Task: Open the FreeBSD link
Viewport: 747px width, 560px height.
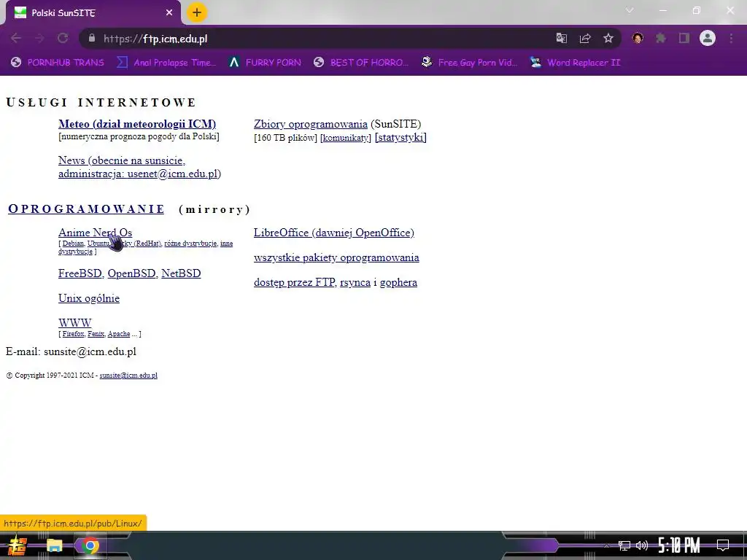Action: tap(80, 273)
